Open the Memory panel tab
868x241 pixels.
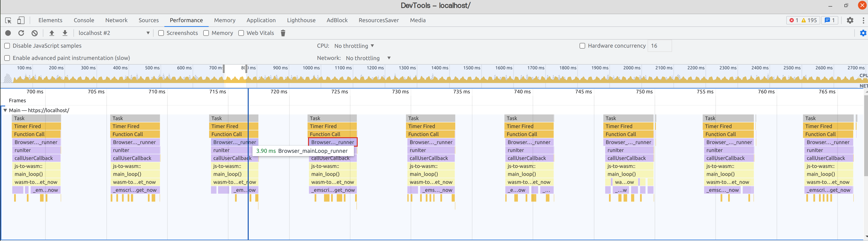[224, 20]
